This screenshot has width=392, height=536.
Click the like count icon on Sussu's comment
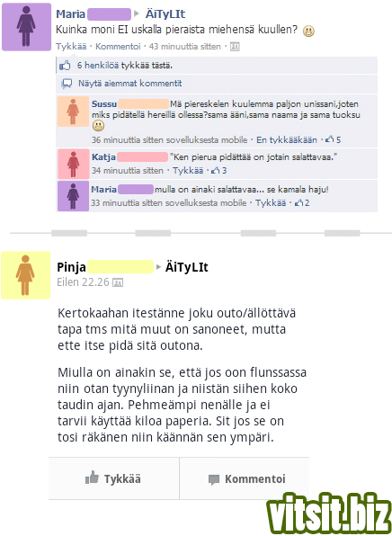[x=330, y=139]
